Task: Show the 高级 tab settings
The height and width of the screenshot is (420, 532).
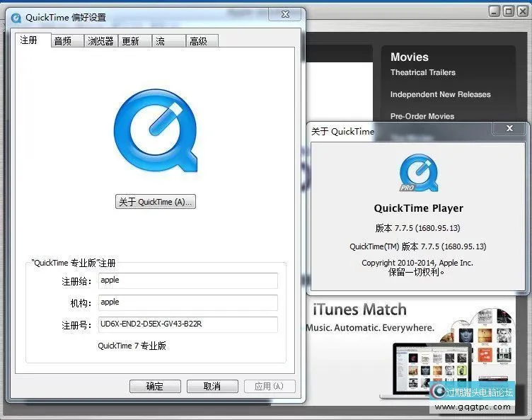Action: 198,41
